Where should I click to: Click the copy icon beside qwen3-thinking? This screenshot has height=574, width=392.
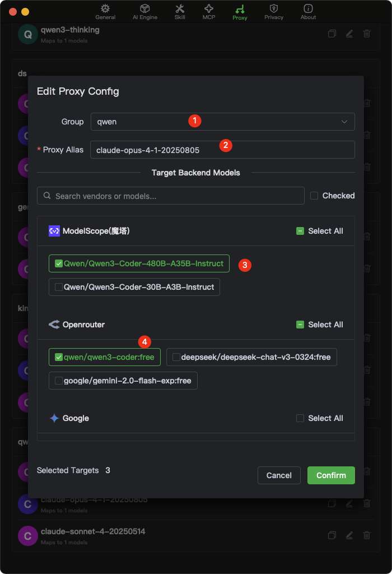(x=332, y=34)
